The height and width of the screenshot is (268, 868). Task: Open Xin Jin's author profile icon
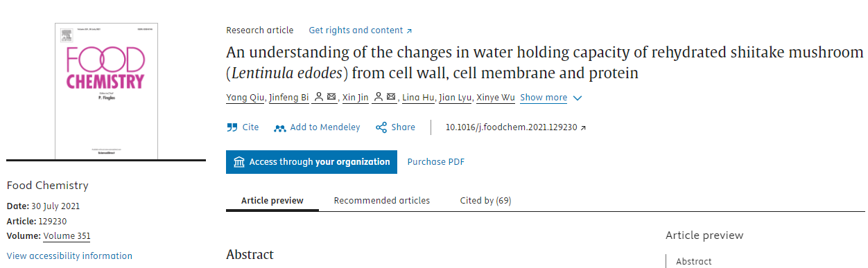click(x=378, y=98)
